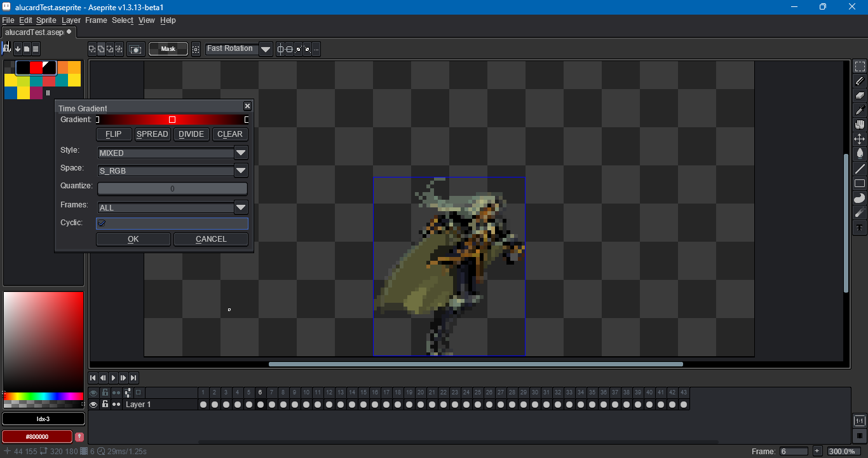Screen dimensions: 868x458
Task: Open the Sprite menu
Action: [46, 20]
